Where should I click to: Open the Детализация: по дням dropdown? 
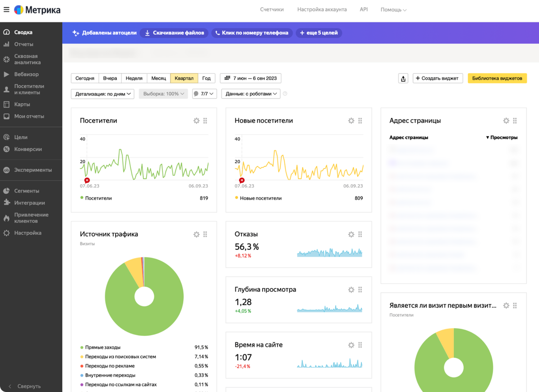(x=102, y=94)
